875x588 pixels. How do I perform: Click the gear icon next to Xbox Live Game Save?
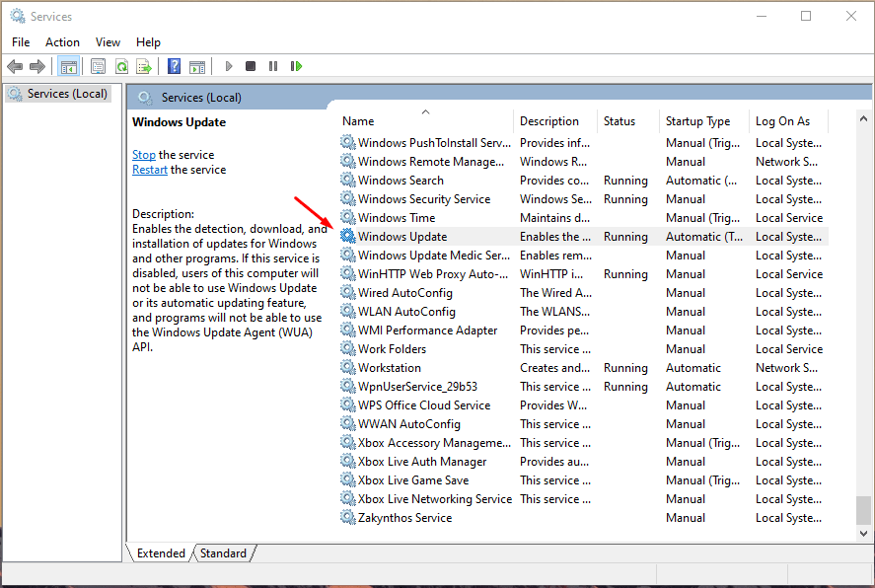(x=348, y=479)
